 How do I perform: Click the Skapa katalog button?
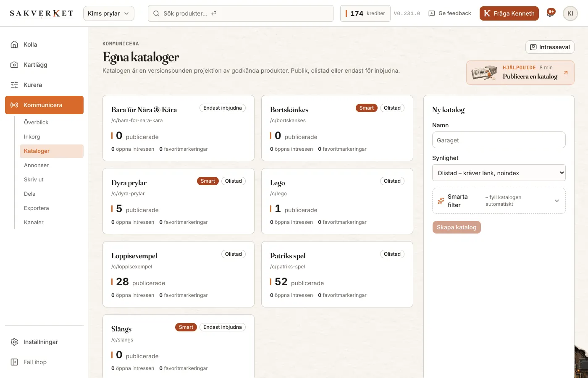[x=457, y=227]
